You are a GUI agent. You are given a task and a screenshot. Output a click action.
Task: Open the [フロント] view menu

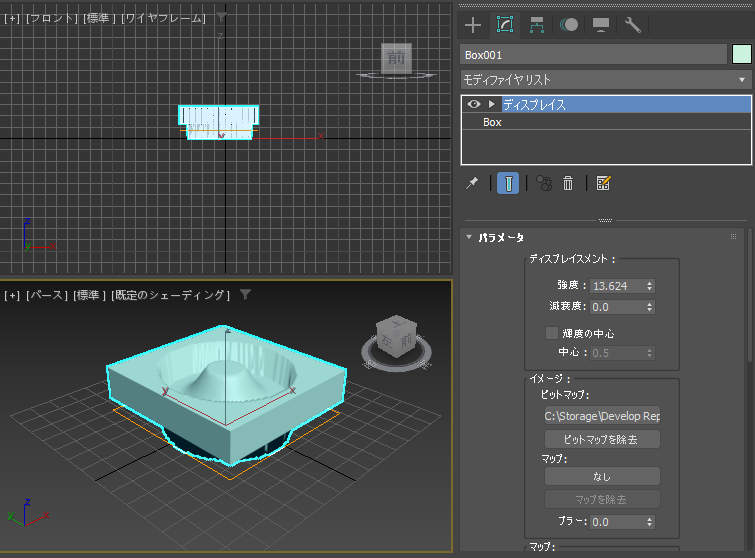click(x=52, y=18)
